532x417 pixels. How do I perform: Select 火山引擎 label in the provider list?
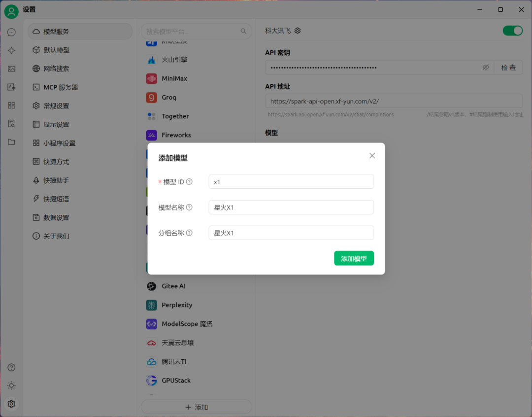point(174,60)
